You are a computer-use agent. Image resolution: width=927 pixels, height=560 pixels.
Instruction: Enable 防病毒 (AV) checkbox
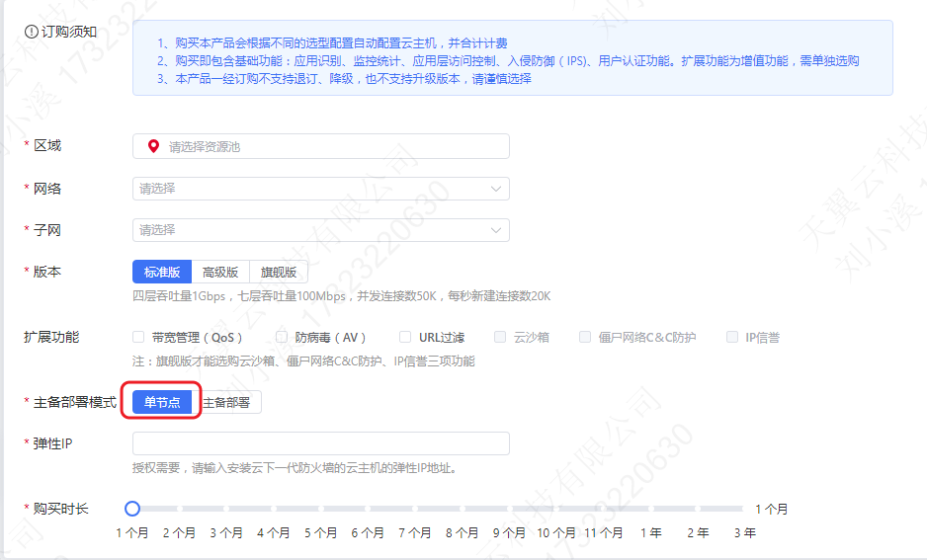pyautogui.click(x=282, y=337)
